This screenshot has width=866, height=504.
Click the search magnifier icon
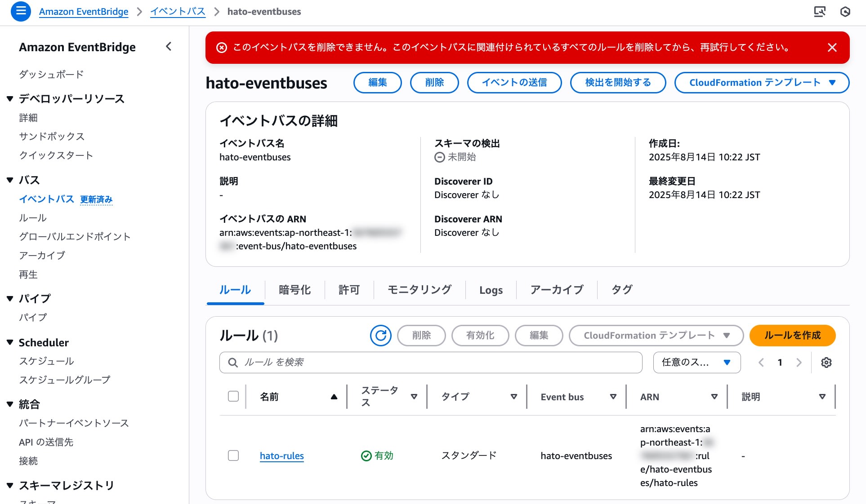click(233, 363)
